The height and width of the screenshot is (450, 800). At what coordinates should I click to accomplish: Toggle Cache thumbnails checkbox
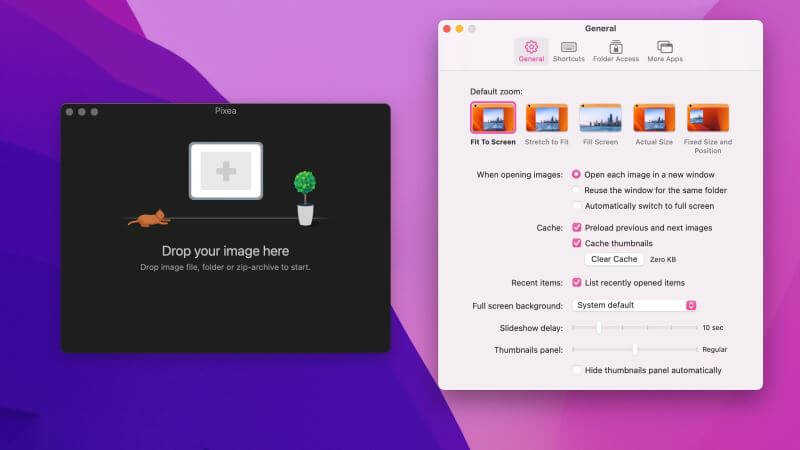pyautogui.click(x=577, y=243)
